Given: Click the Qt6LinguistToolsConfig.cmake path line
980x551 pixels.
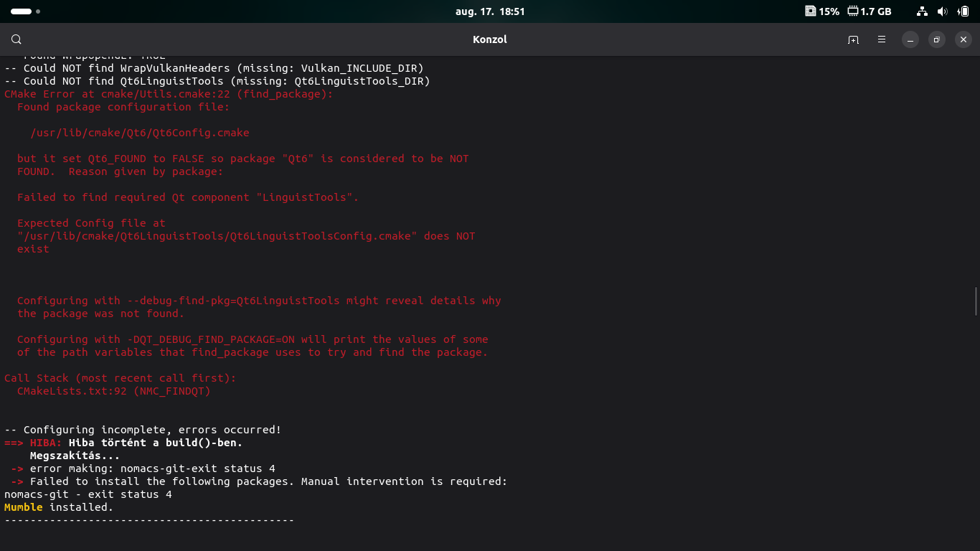Looking at the screenshot, I should 217,236.
